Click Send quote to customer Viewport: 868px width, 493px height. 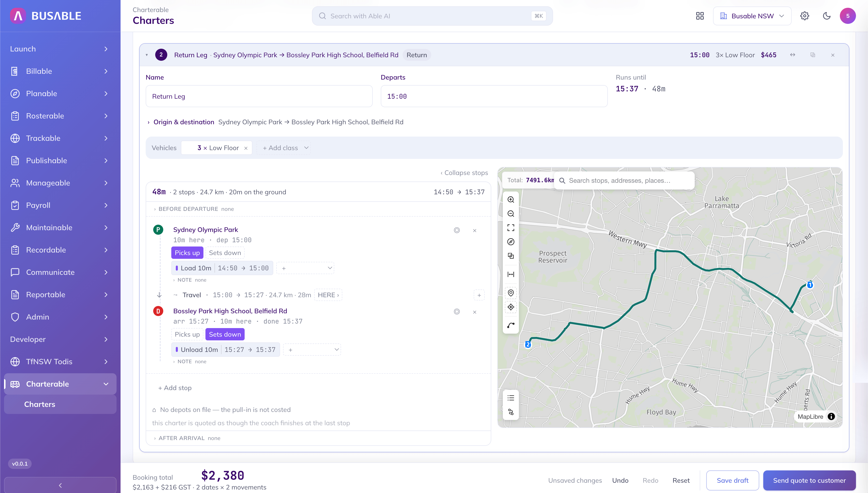click(x=809, y=480)
